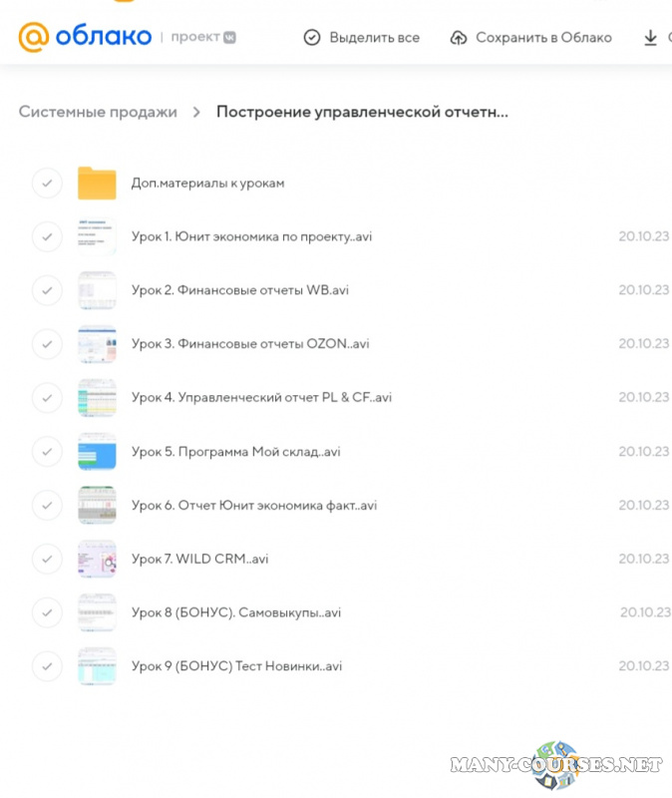This screenshot has height=798, width=672.
Task: Open Урок 4. Управленческий отчет PL & CF file
Action: tap(261, 397)
